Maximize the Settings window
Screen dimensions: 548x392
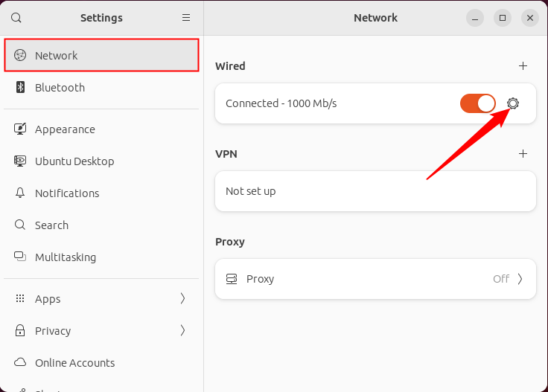503,18
